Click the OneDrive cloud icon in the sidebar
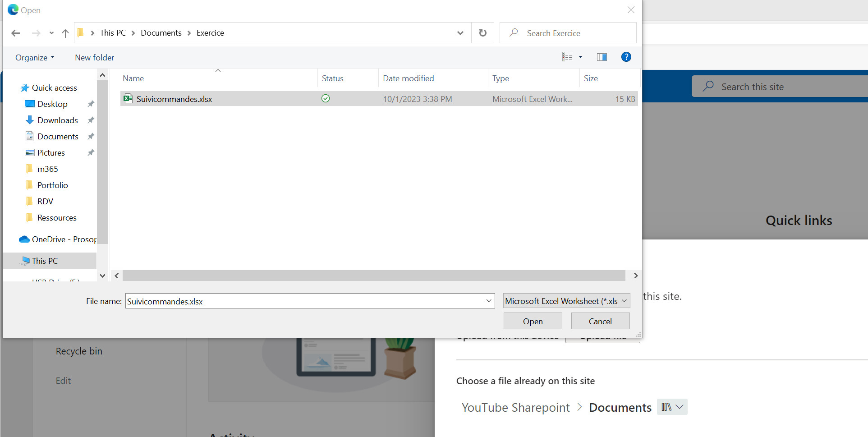Image resolution: width=868 pixels, height=437 pixels. [23, 239]
